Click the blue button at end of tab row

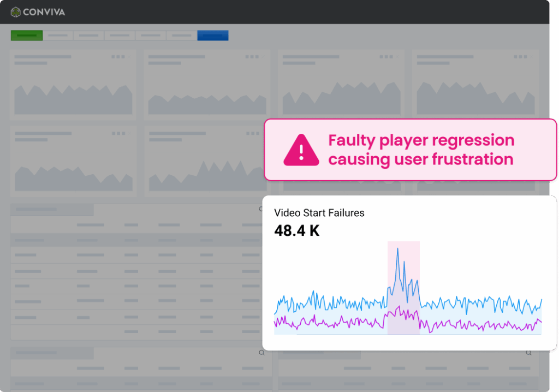(x=212, y=35)
